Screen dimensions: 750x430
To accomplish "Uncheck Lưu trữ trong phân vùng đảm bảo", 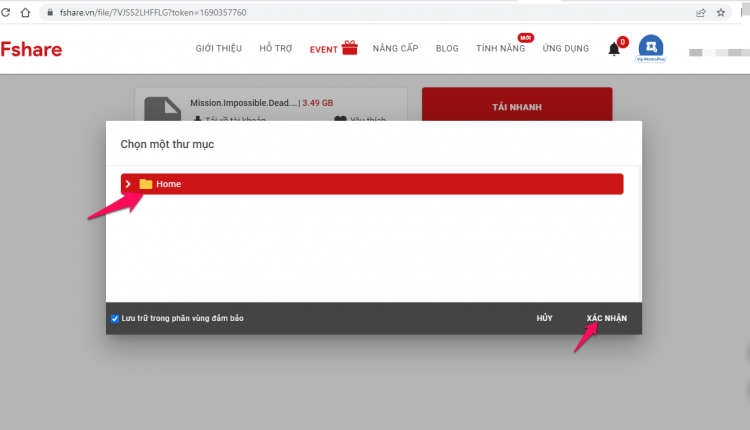I will click(x=115, y=319).
